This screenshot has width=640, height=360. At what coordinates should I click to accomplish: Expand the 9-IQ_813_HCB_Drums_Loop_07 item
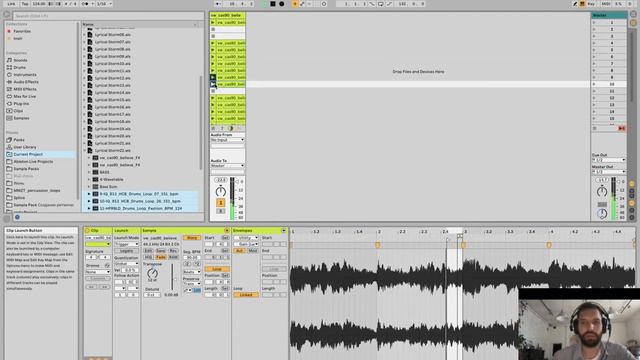pyautogui.click(x=89, y=194)
